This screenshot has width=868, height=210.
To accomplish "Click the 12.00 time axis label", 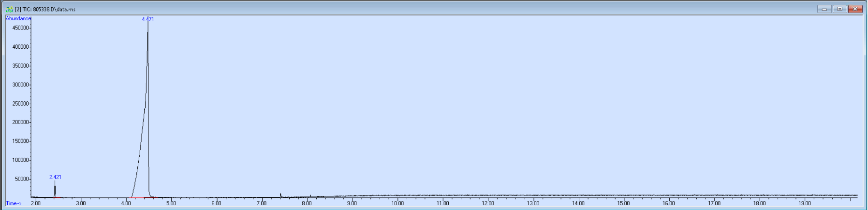I will (488, 203).
